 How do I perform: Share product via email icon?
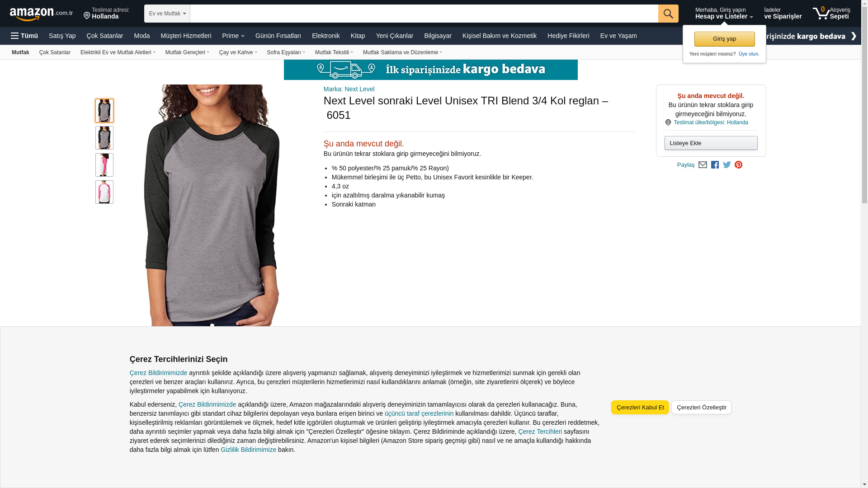[703, 165]
